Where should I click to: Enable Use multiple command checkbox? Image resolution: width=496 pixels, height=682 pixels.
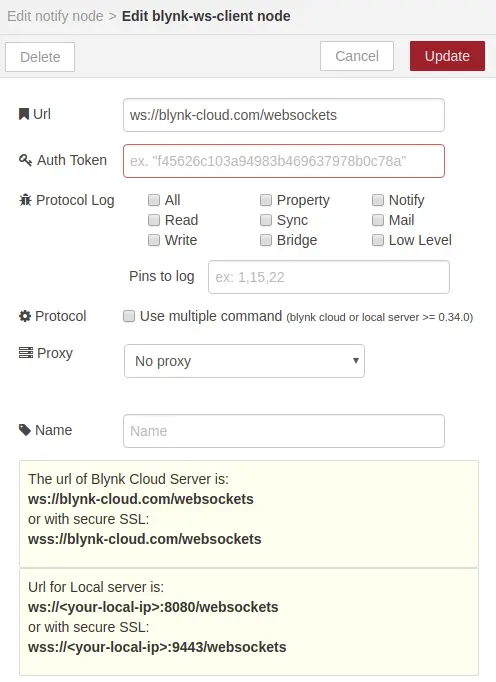tap(129, 316)
